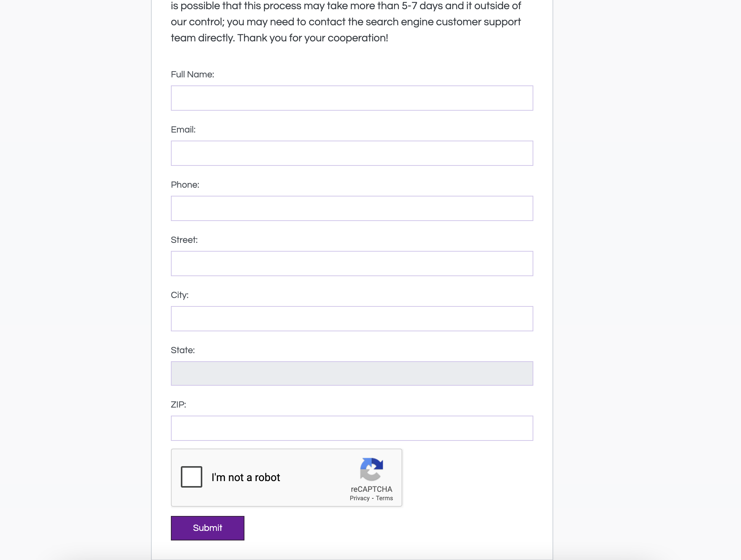Click the "City:" label text
Viewport: 741px width, 560px height.
pyautogui.click(x=180, y=295)
